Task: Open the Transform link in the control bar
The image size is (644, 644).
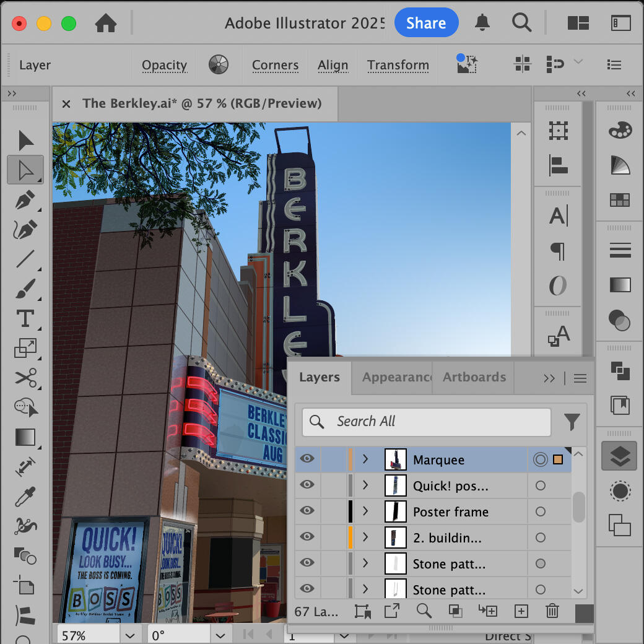Action: point(398,65)
